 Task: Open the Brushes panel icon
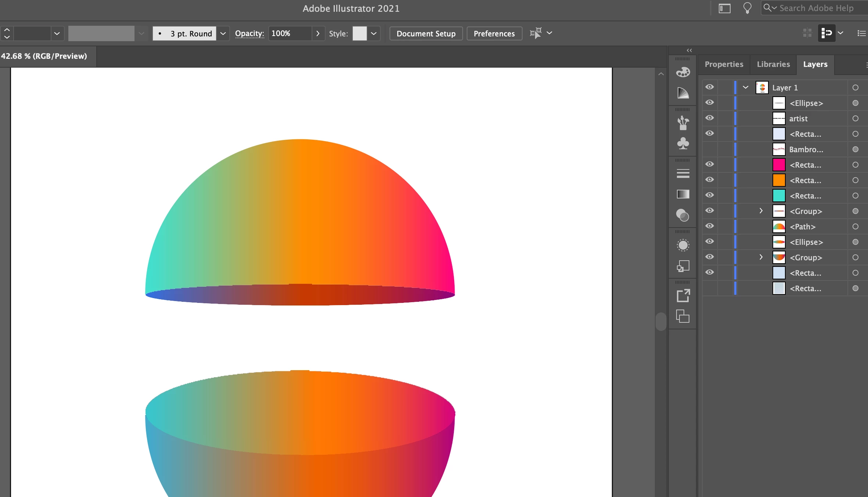pyautogui.click(x=683, y=123)
